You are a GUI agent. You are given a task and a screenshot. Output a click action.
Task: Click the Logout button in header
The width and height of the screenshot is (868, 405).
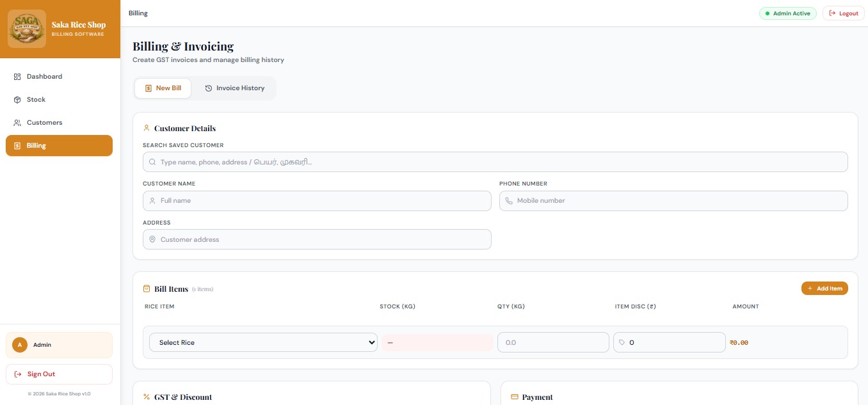[x=843, y=13]
